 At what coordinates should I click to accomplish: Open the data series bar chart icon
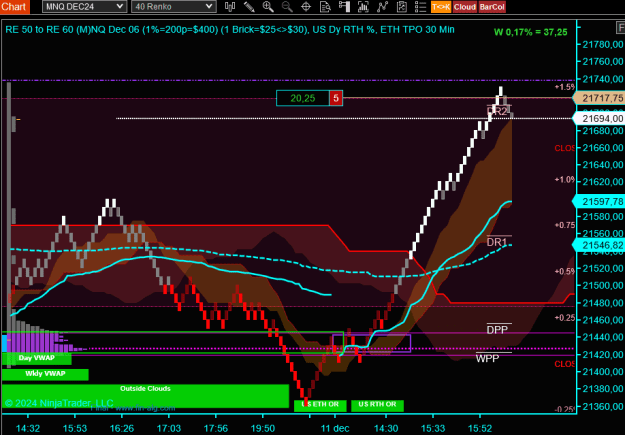(x=363, y=6)
